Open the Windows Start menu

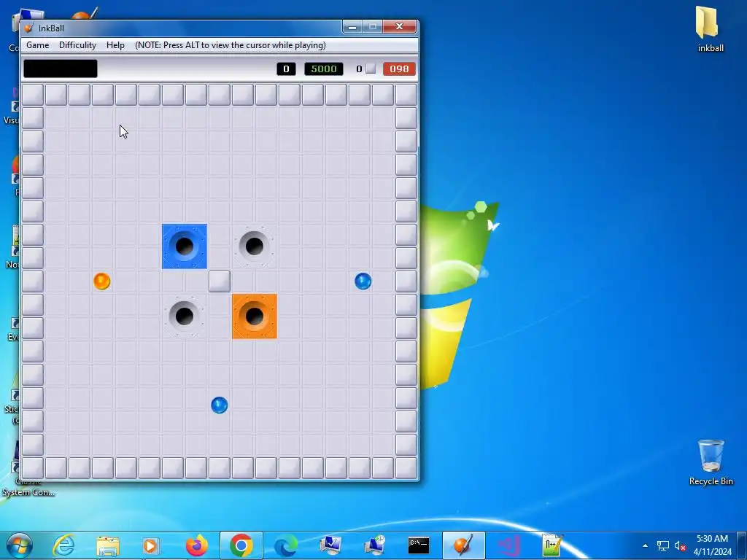(x=20, y=545)
